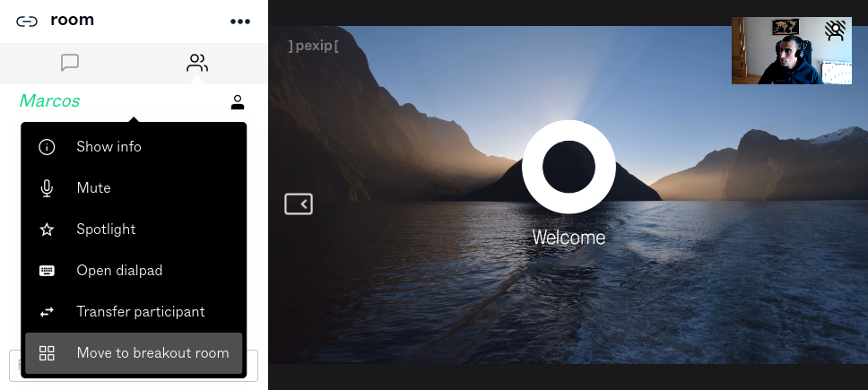Viewport: 868px width, 390px height.
Task: Collapse the side panel with arrow button
Action: (299, 204)
